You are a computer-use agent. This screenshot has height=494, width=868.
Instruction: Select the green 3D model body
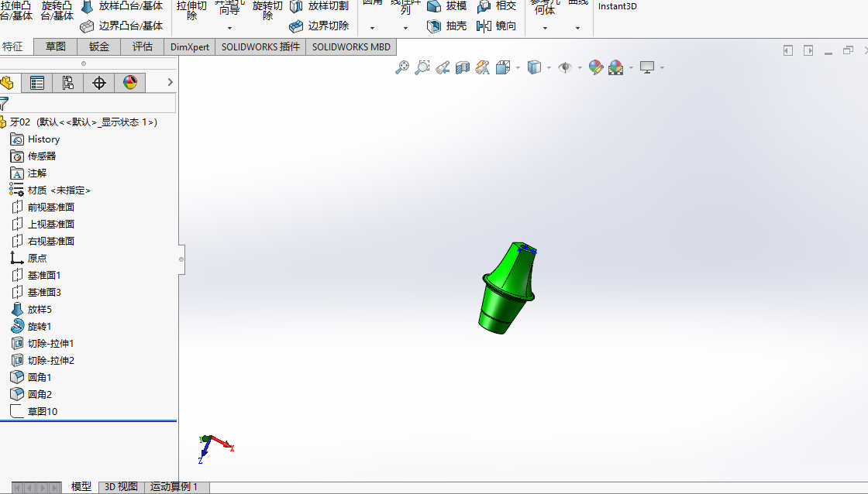(x=507, y=288)
